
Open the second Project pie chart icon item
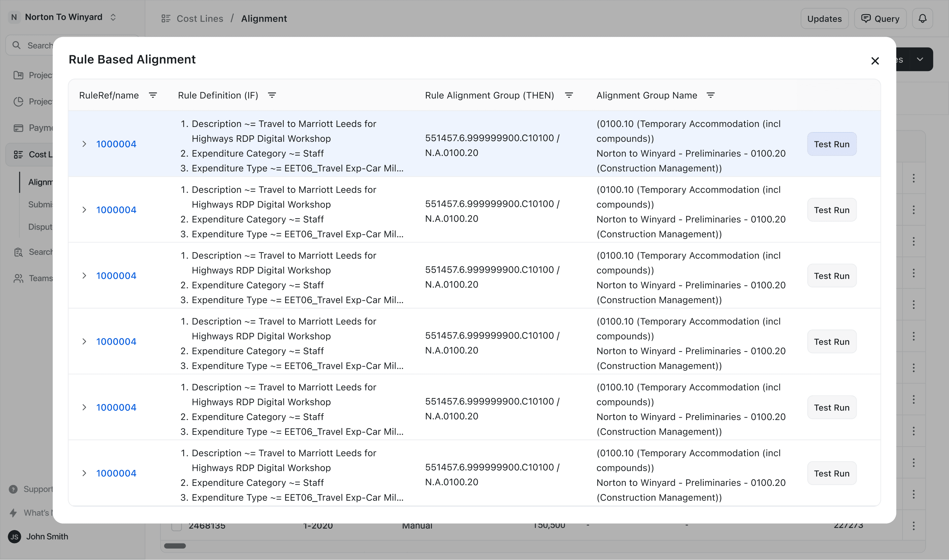[18, 101]
